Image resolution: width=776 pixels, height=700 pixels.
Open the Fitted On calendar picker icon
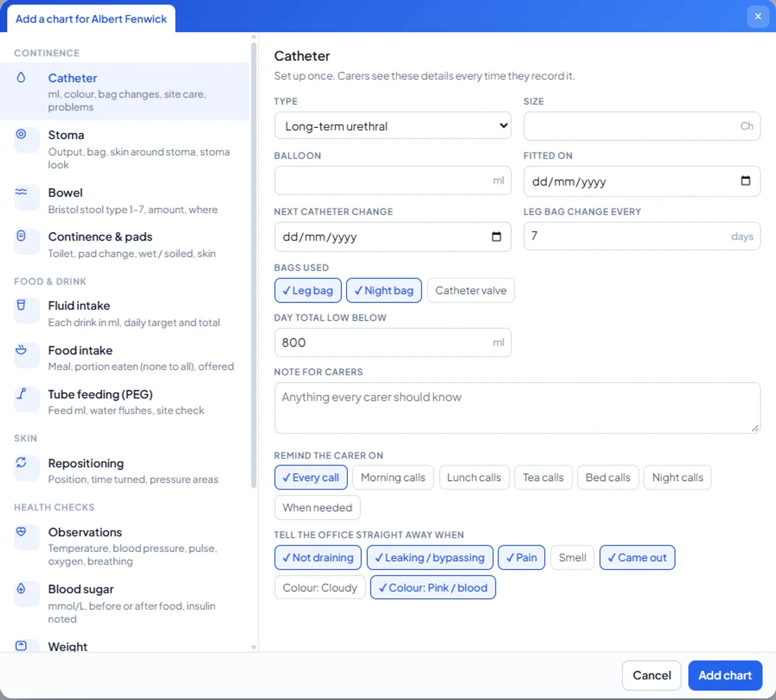(x=746, y=181)
